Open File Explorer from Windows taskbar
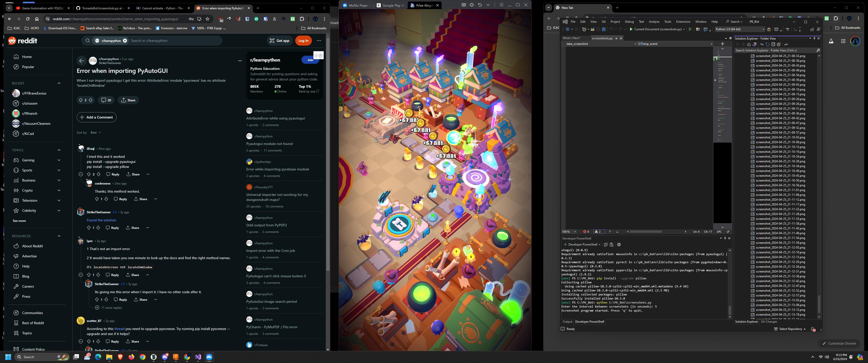 pyautogui.click(x=109, y=357)
